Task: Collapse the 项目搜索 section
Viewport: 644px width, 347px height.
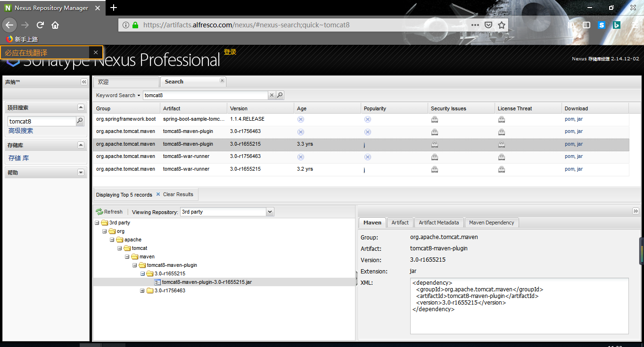Action: pyautogui.click(x=81, y=107)
